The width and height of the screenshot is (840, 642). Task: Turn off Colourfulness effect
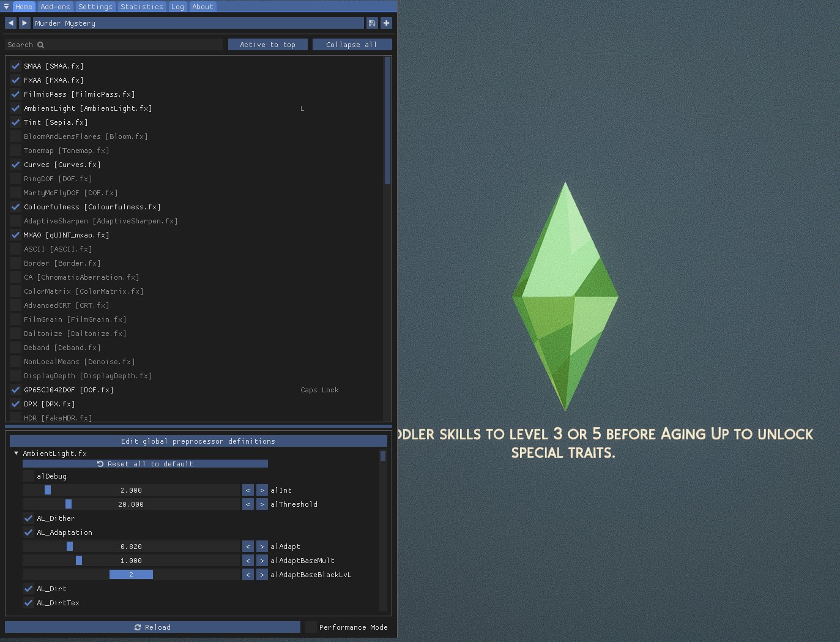[x=15, y=207]
